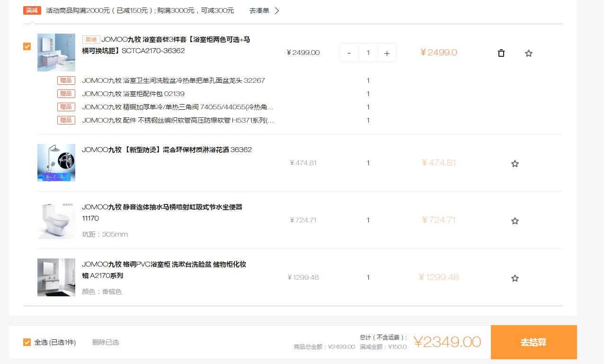
Task: Click the toilet subtotal ¥724.71 in orange
Action: [439, 220]
